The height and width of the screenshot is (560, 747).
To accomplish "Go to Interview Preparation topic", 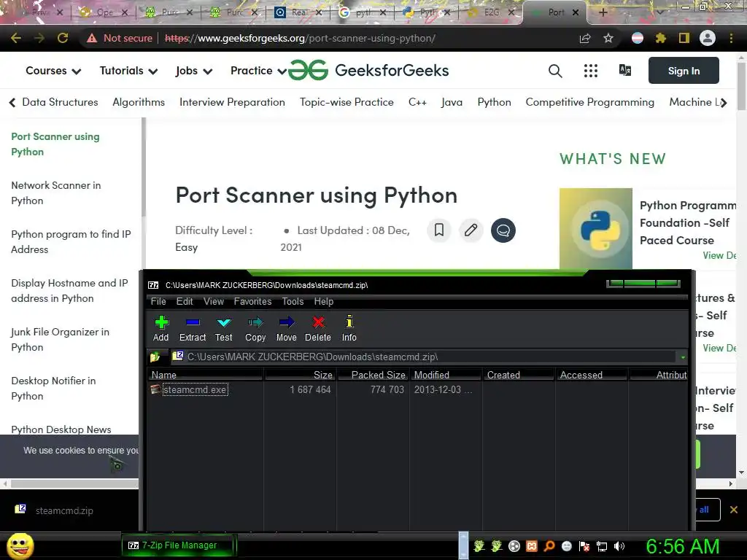I will click(x=232, y=102).
